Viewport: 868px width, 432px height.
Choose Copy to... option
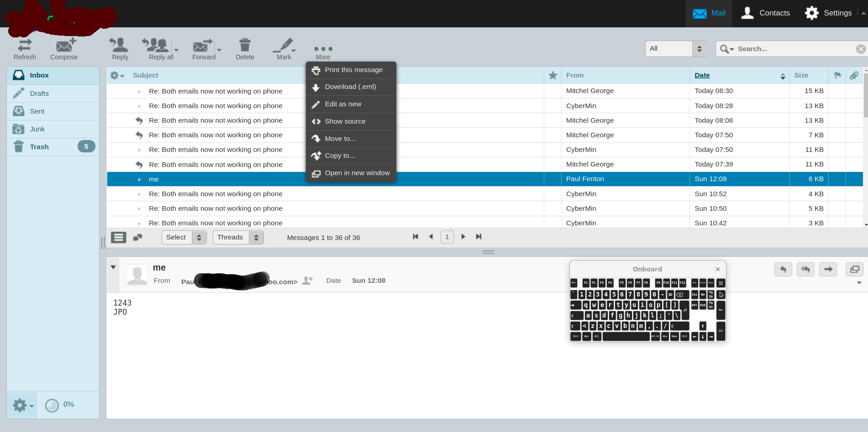pyautogui.click(x=351, y=156)
